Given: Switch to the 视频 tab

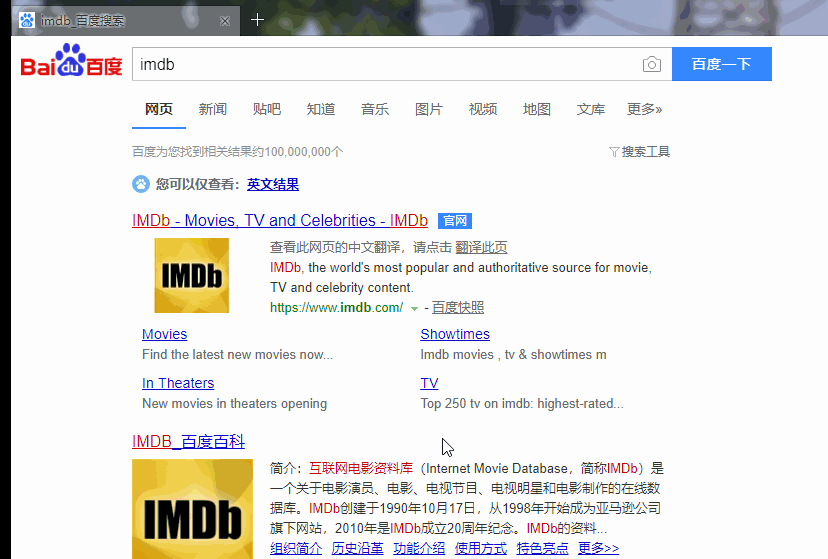Looking at the screenshot, I should point(483,109).
